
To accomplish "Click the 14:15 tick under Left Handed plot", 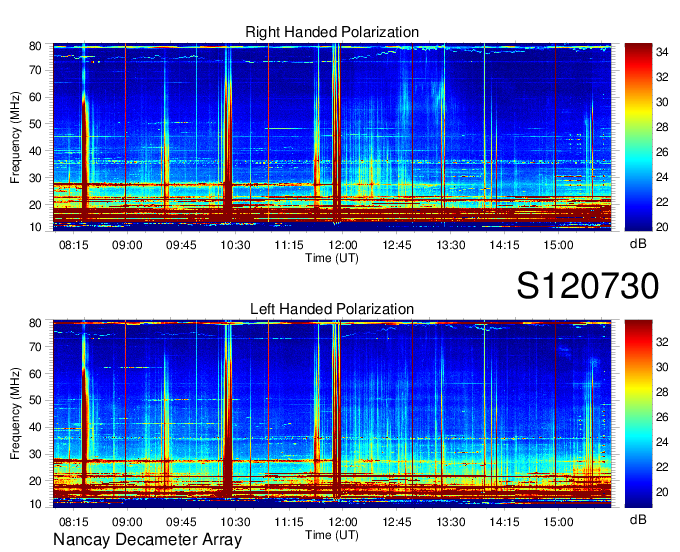I will [x=504, y=522].
